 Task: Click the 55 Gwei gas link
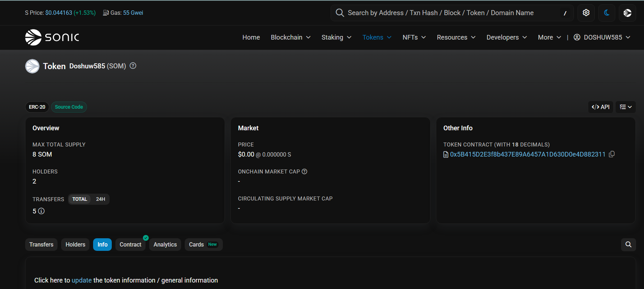(133, 13)
